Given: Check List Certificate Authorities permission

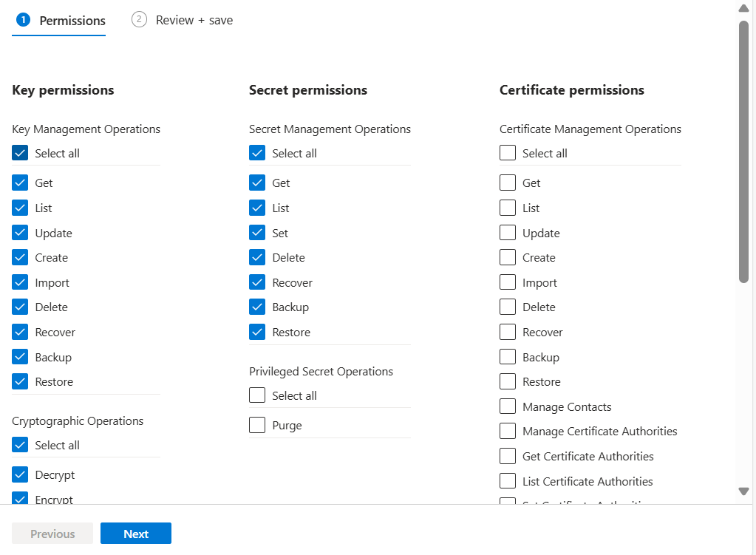Looking at the screenshot, I should pos(508,482).
